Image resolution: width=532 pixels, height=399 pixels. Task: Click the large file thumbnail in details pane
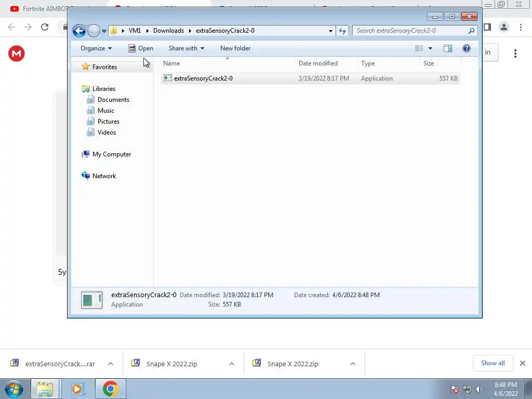pyautogui.click(x=91, y=300)
